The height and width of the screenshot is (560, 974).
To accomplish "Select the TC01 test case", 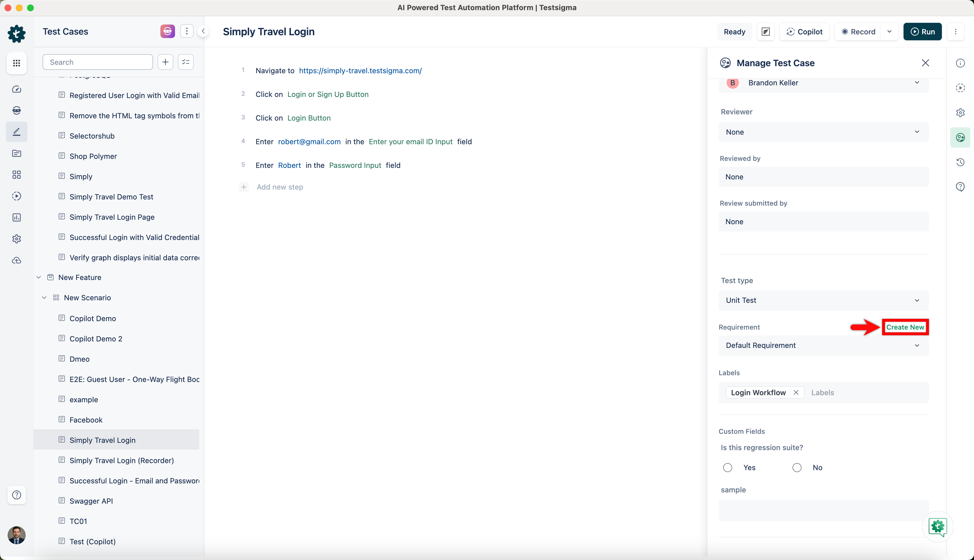I will coord(78,521).
